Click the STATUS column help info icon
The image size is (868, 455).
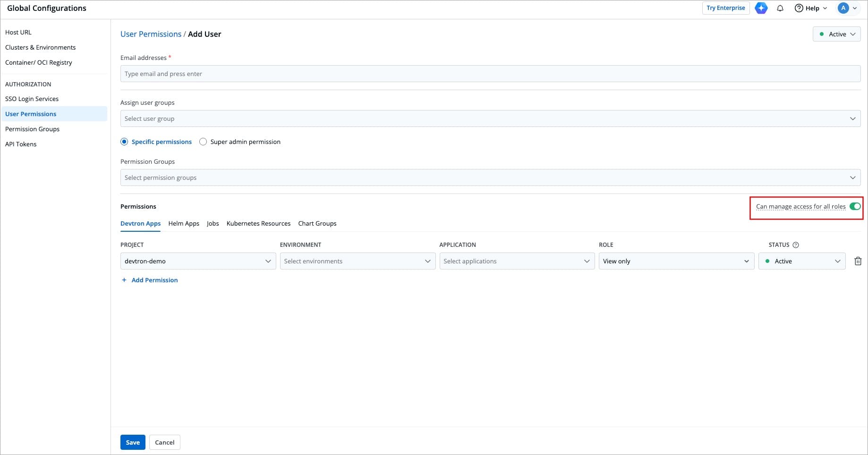coord(796,245)
